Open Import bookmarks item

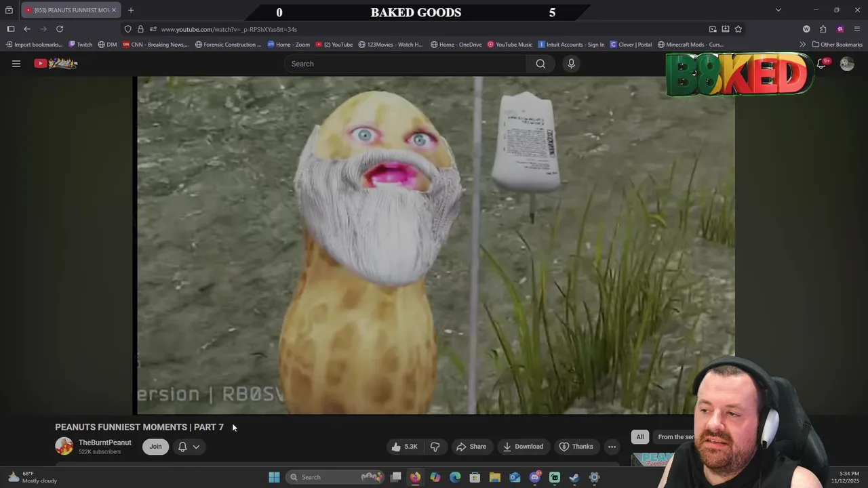tap(34, 45)
